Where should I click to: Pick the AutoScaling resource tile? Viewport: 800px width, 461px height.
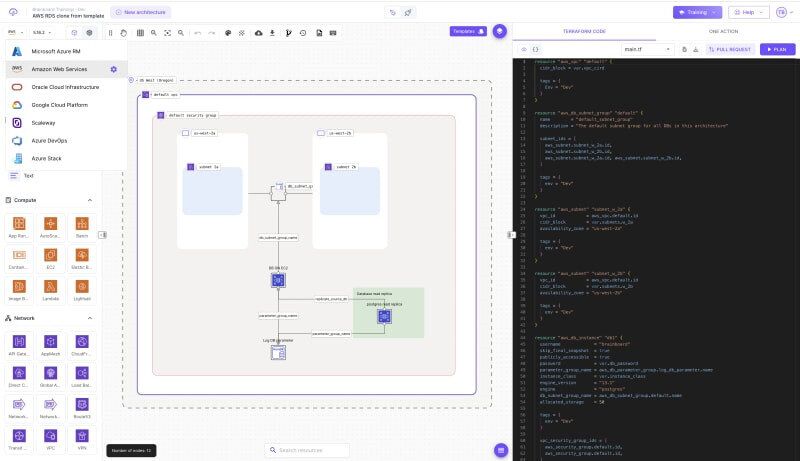(x=51, y=226)
